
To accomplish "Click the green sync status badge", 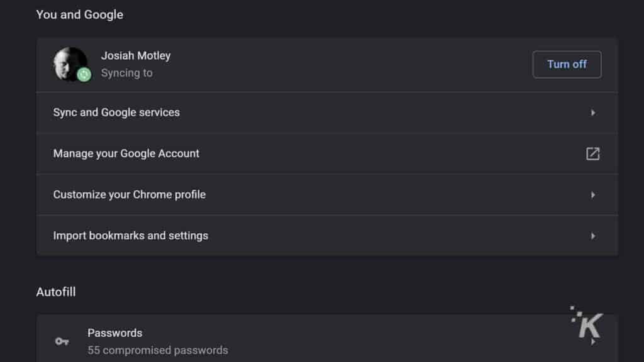I will [84, 74].
